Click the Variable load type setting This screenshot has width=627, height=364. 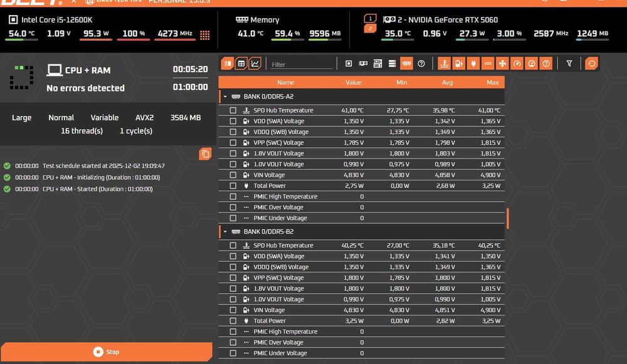coord(104,118)
